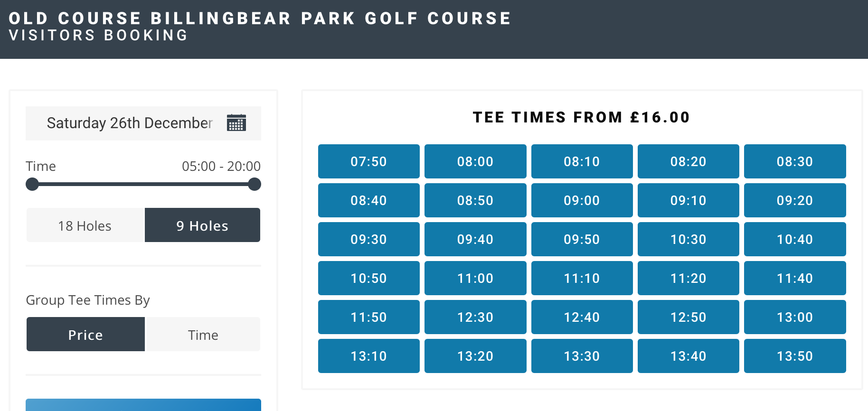868x411 pixels.
Task: Choose the 09:00 tee time slot
Action: (582, 200)
